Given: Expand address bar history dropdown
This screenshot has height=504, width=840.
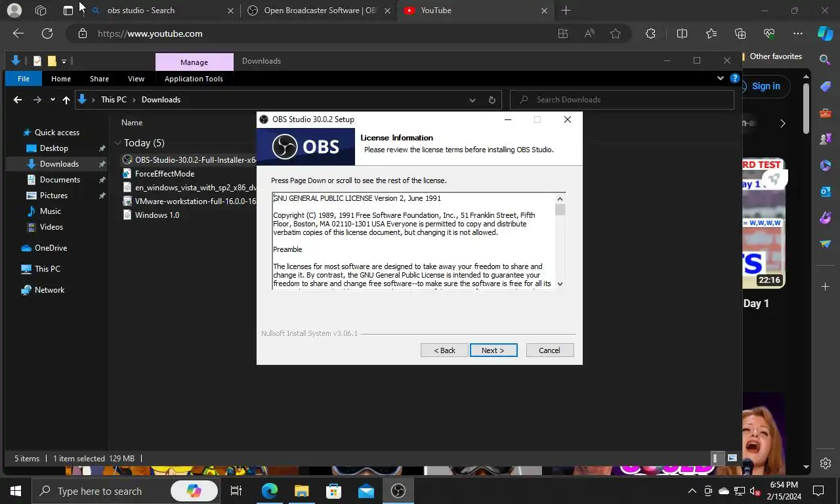Looking at the screenshot, I should click(472, 100).
